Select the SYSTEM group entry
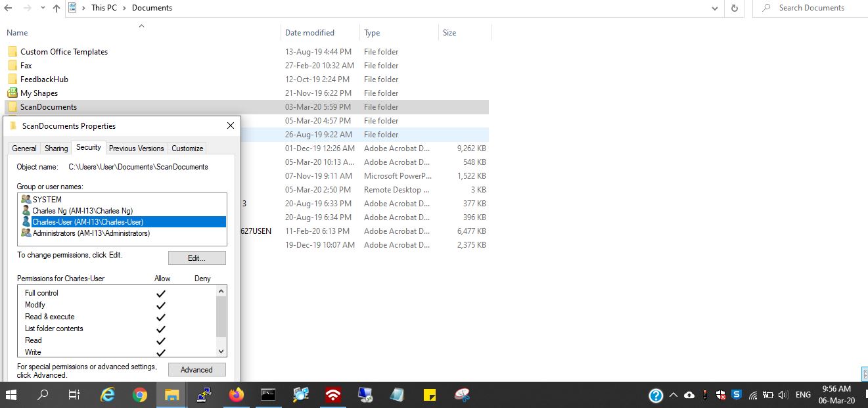The width and height of the screenshot is (868, 408). (x=47, y=199)
